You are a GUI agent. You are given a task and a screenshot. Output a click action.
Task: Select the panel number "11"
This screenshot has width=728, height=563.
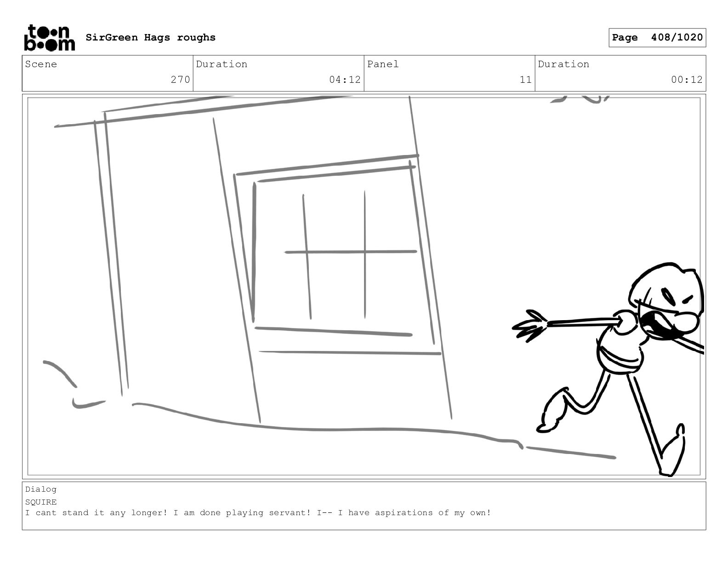[526, 80]
